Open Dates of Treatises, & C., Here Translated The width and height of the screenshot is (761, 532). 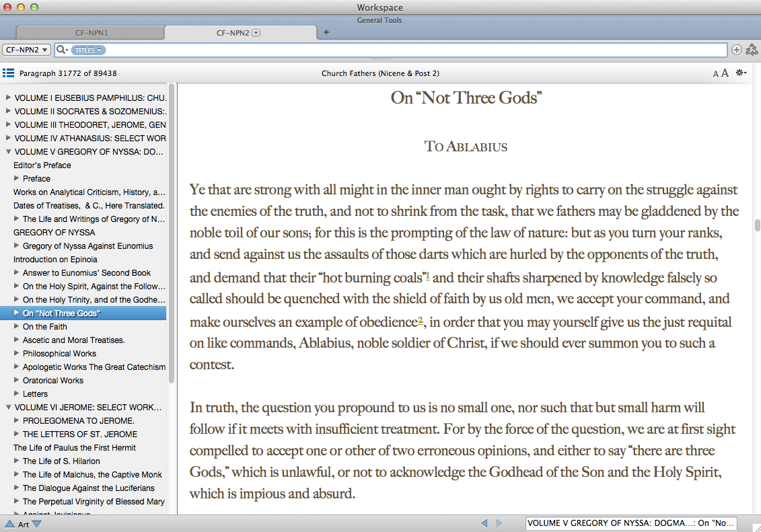[89, 206]
